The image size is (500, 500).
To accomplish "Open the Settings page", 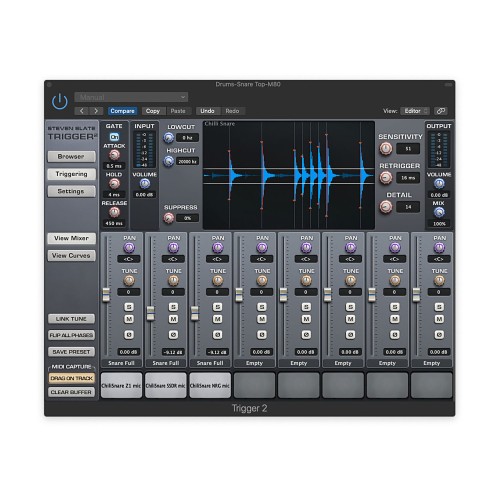I will coord(71,191).
